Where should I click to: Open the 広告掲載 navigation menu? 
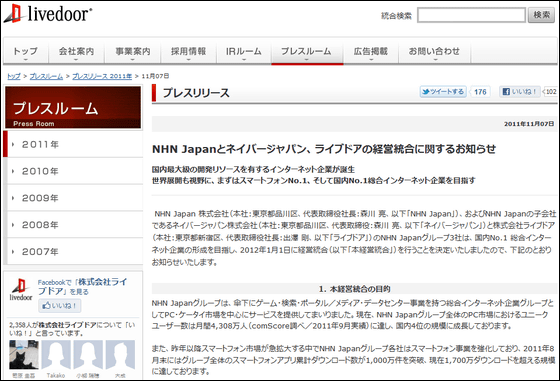pyautogui.click(x=371, y=52)
